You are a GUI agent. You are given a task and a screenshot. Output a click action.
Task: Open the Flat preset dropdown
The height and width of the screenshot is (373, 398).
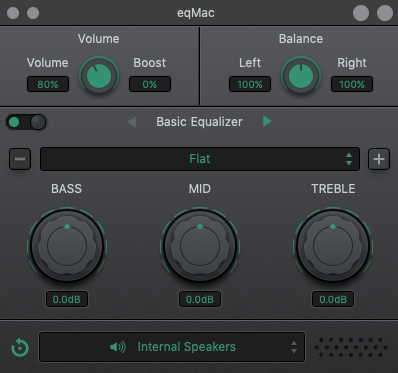(200, 159)
